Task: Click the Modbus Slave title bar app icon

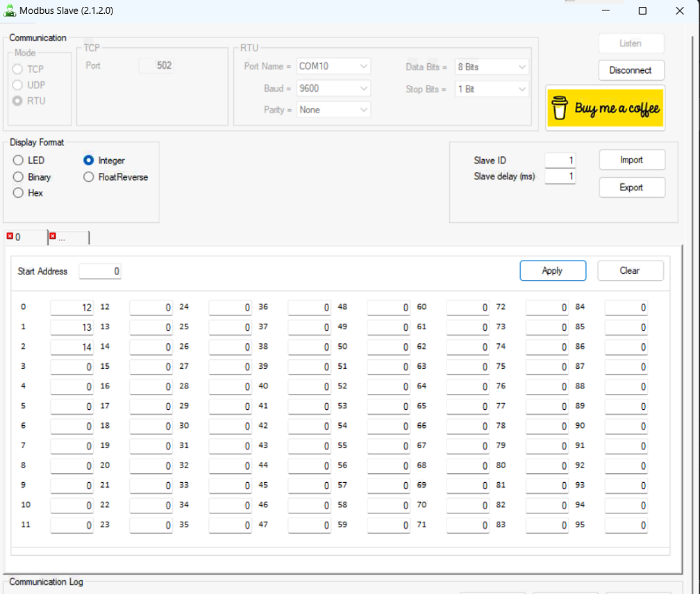Action: coord(10,10)
